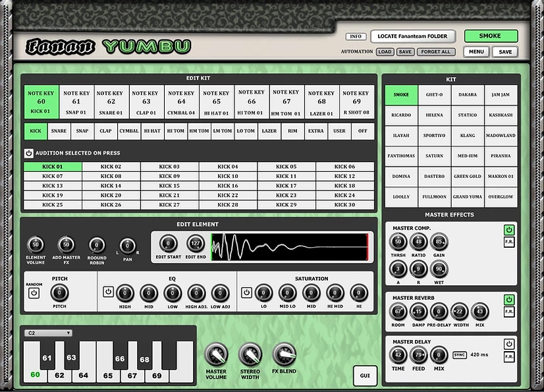Click Master Delay F.R. button
The width and height of the screenshot is (544, 392).
point(508,356)
